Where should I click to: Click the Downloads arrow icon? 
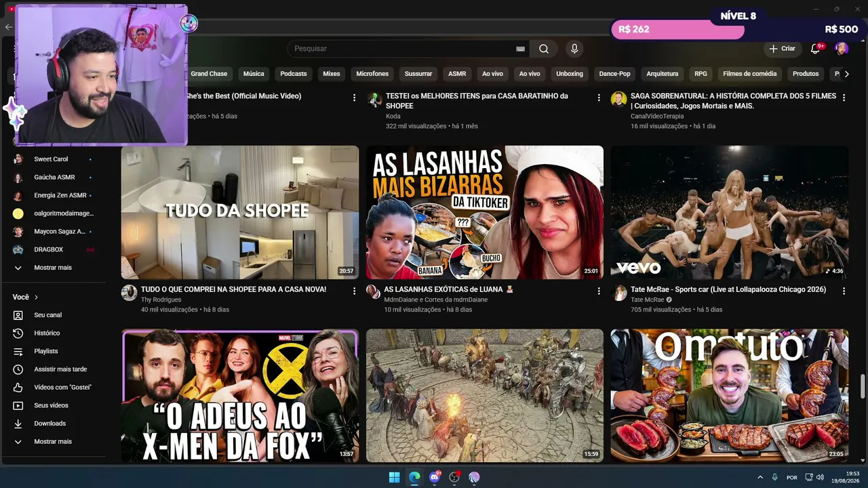(18, 424)
